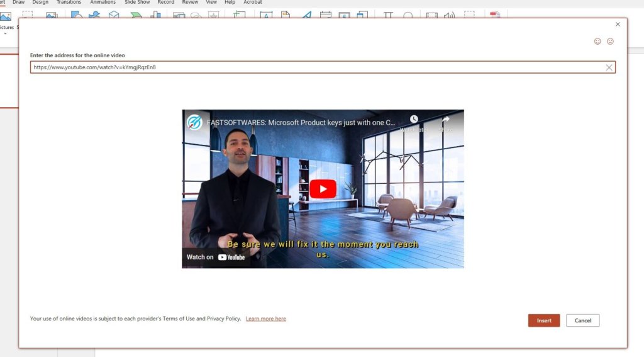Open the video title link

click(301, 123)
